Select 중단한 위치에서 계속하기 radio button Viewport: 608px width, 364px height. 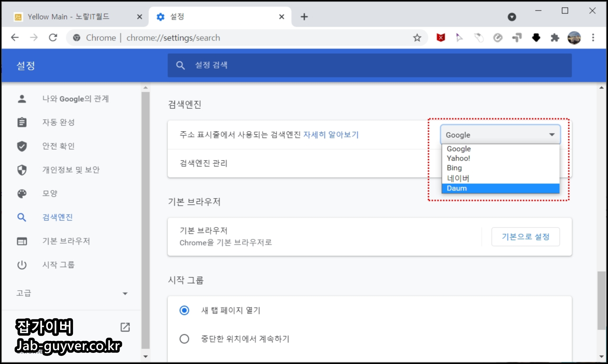(184, 339)
